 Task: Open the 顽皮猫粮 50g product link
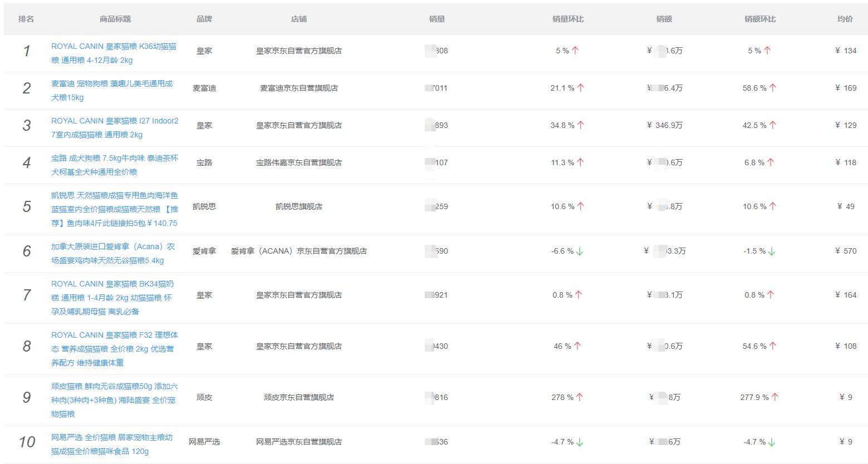115,400
